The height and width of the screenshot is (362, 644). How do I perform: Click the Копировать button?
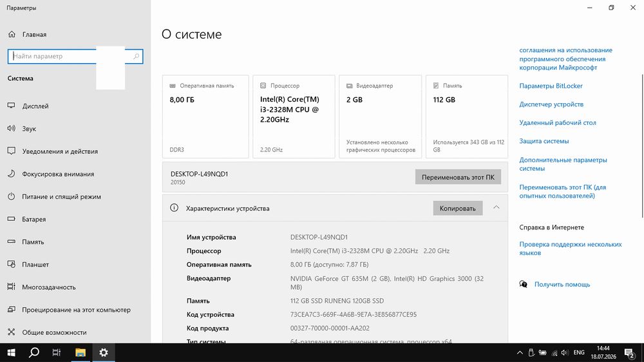[457, 208]
